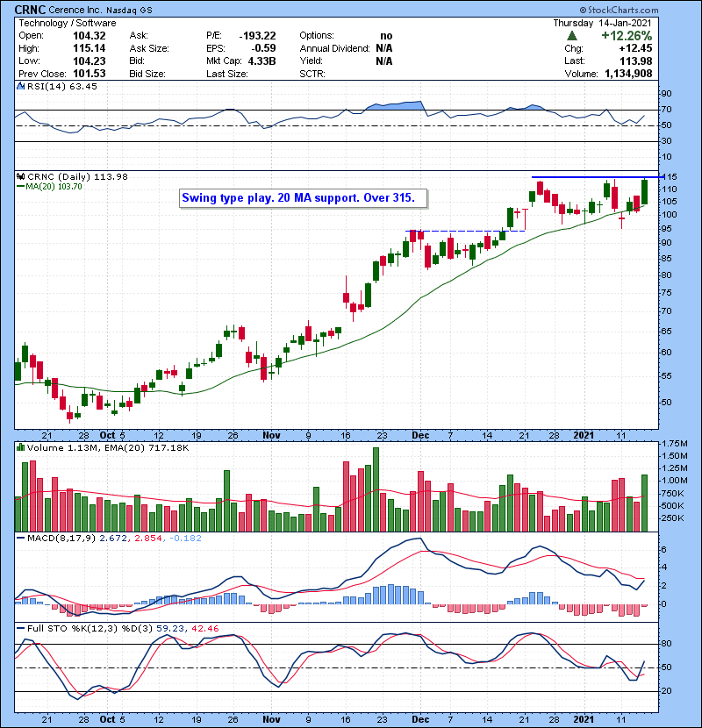Click the 1.75M volume scale label
This screenshot has height=728, width=702.
tap(674, 444)
